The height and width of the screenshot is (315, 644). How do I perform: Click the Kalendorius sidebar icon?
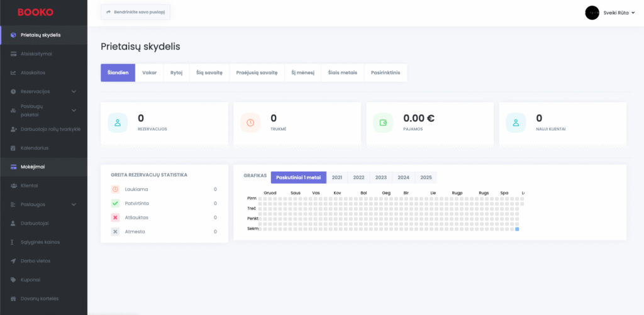tap(14, 148)
